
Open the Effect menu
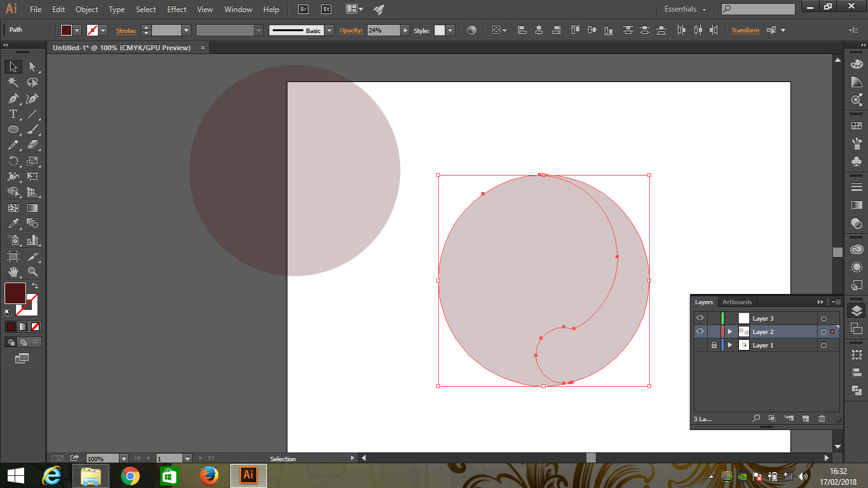point(177,10)
